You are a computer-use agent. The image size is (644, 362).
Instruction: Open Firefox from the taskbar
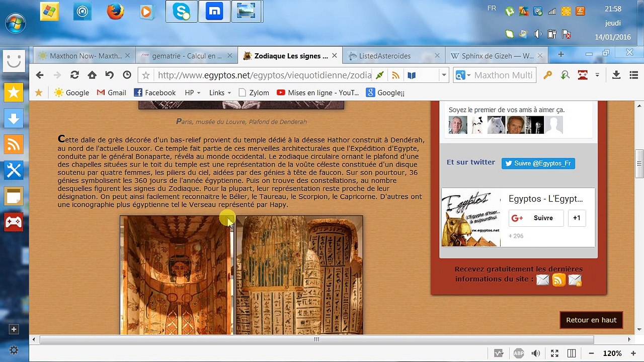(x=115, y=12)
